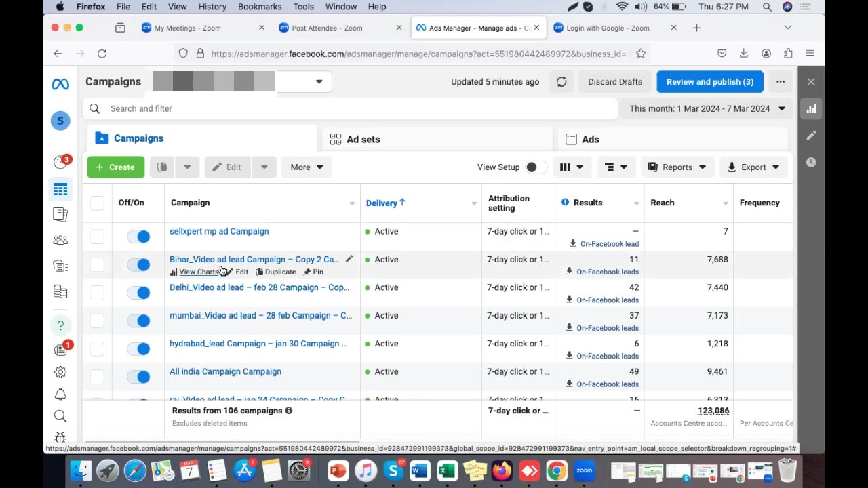Turn off hydrabad_lead Campaign toggle
The width and height of the screenshot is (868, 488).
coord(138,349)
